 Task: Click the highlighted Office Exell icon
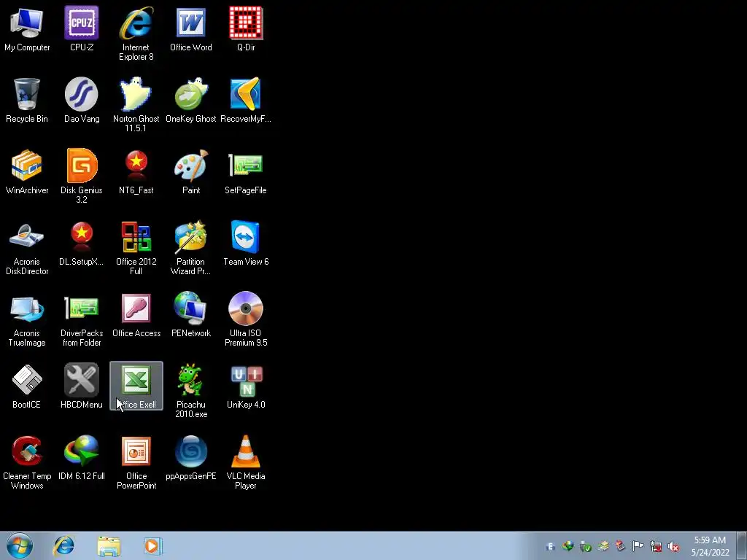coord(136,386)
